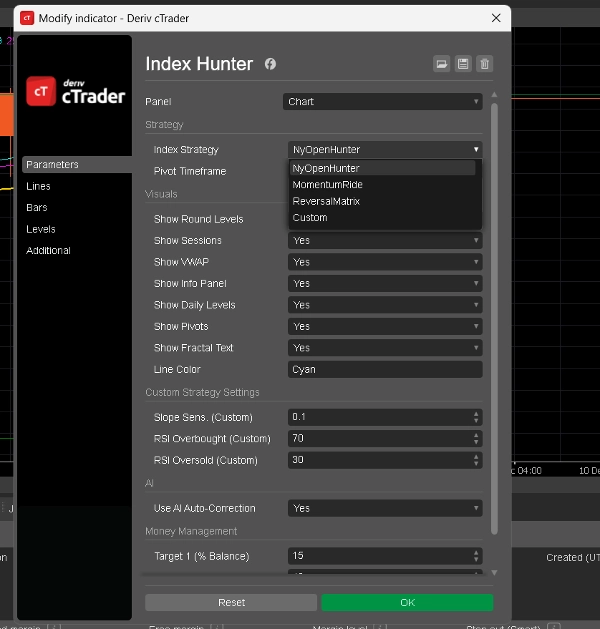Decrease Slope Sens. with the down arrow
The height and width of the screenshot is (629, 600).
tap(476, 421)
